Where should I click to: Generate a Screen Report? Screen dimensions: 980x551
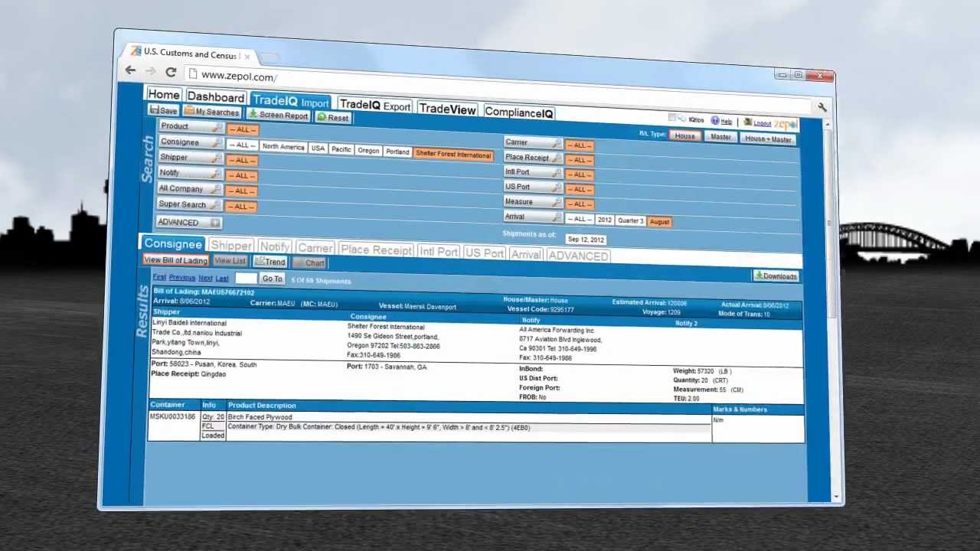(278, 115)
